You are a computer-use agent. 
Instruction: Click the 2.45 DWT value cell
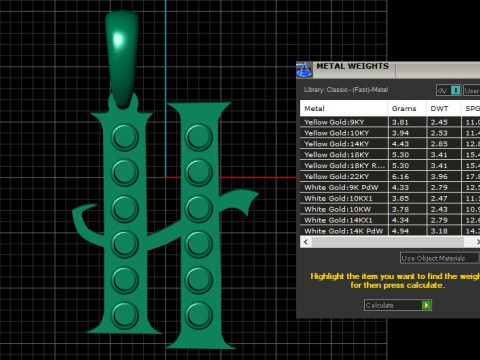point(444,122)
